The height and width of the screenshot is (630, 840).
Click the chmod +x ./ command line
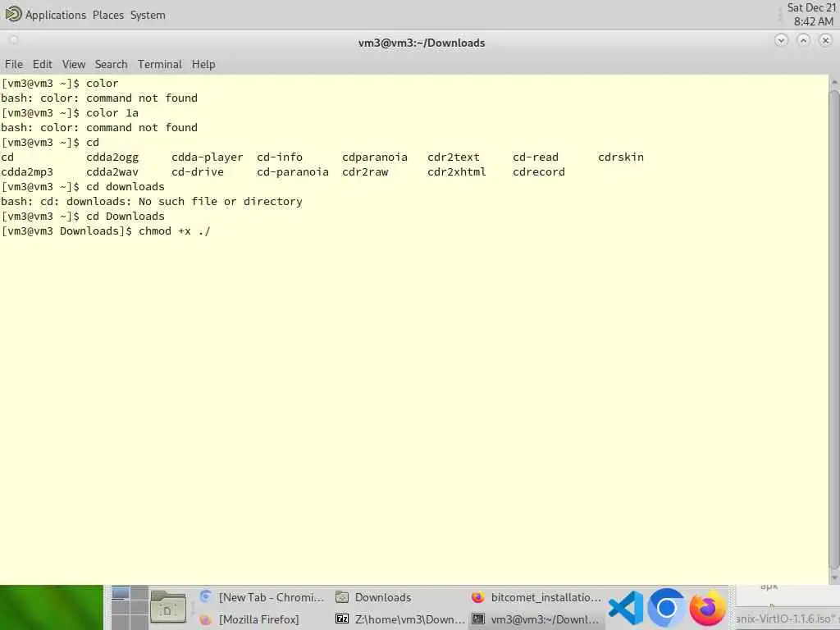pyautogui.click(x=106, y=231)
